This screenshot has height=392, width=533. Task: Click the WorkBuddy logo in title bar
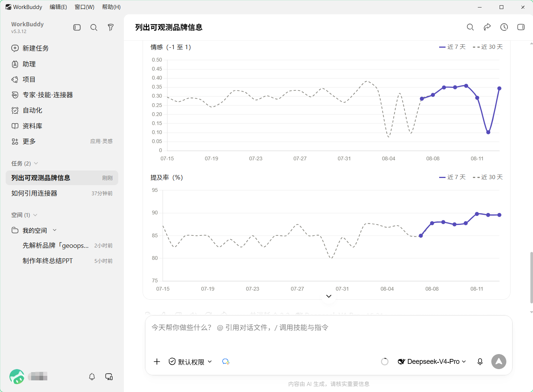pos(8,7)
